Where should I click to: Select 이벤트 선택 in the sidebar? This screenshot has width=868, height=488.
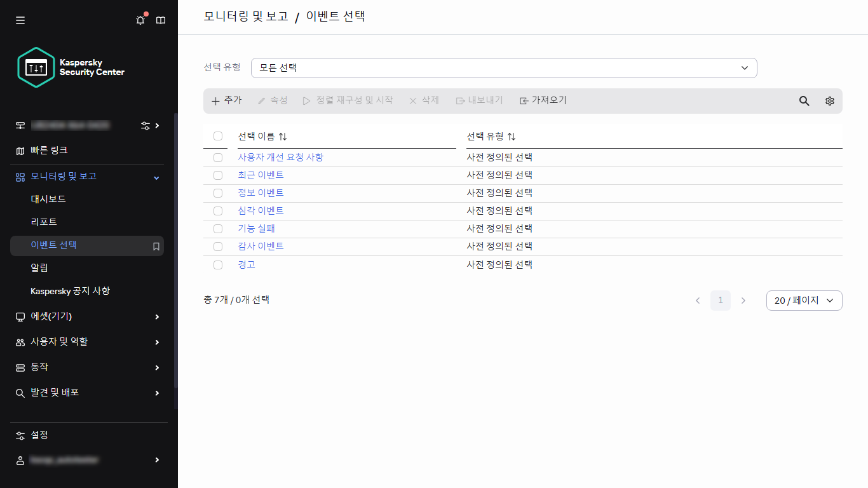coord(87,246)
